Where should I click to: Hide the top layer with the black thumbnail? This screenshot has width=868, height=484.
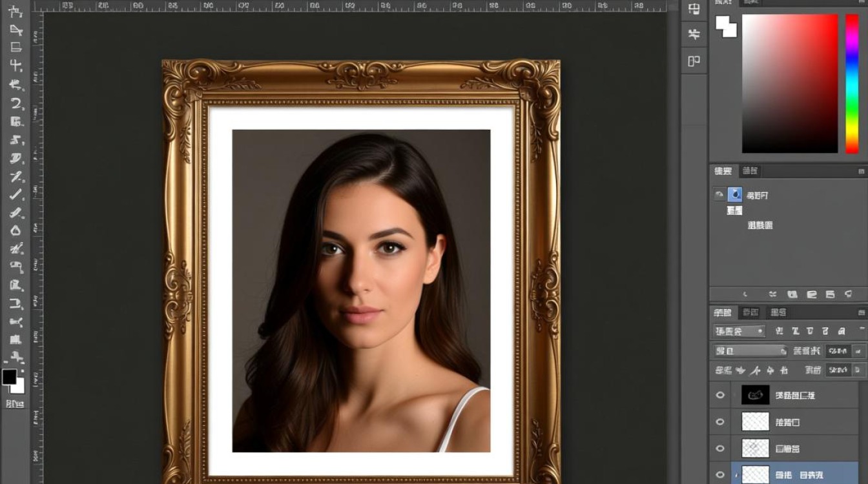(x=721, y=395)
